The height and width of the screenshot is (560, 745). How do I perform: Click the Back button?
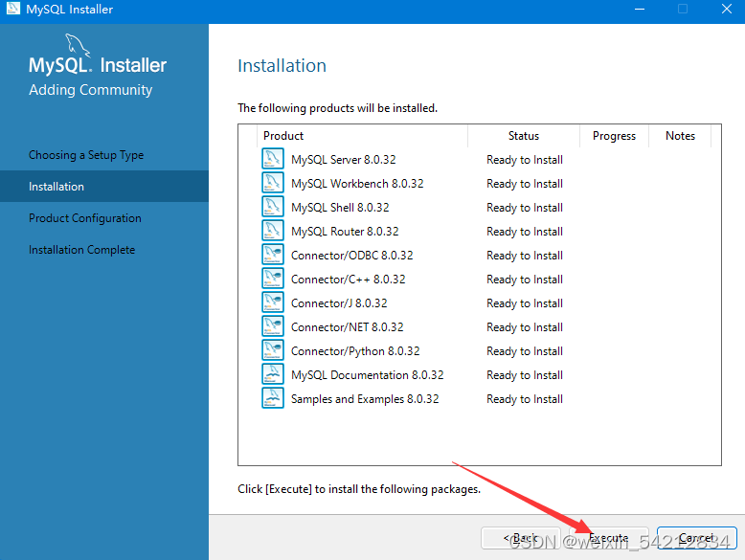point(521,538)
